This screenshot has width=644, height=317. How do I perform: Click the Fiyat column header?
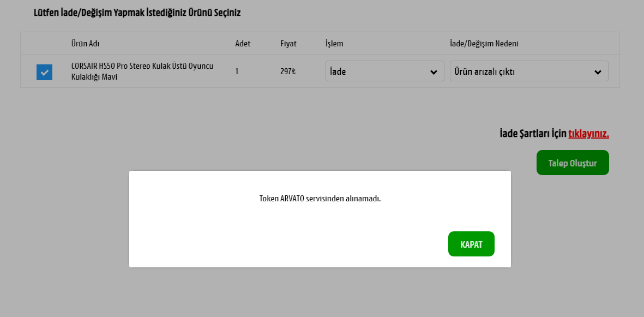(288, 44)
